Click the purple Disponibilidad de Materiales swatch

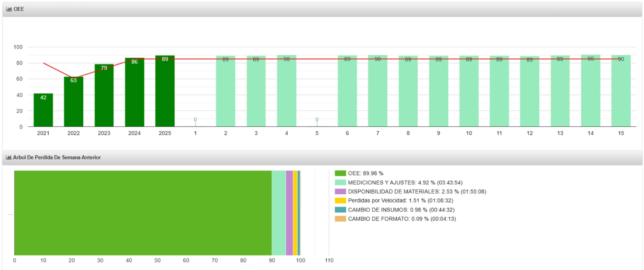click(340, 191)
